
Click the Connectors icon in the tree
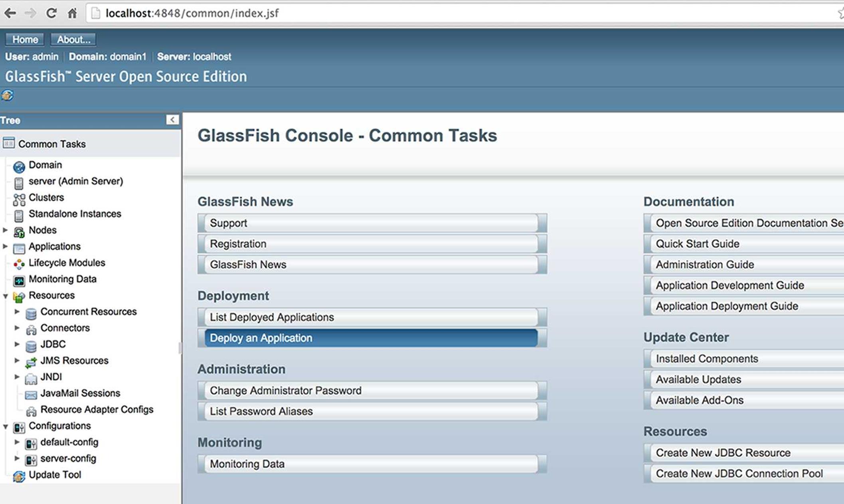(31, 329)
